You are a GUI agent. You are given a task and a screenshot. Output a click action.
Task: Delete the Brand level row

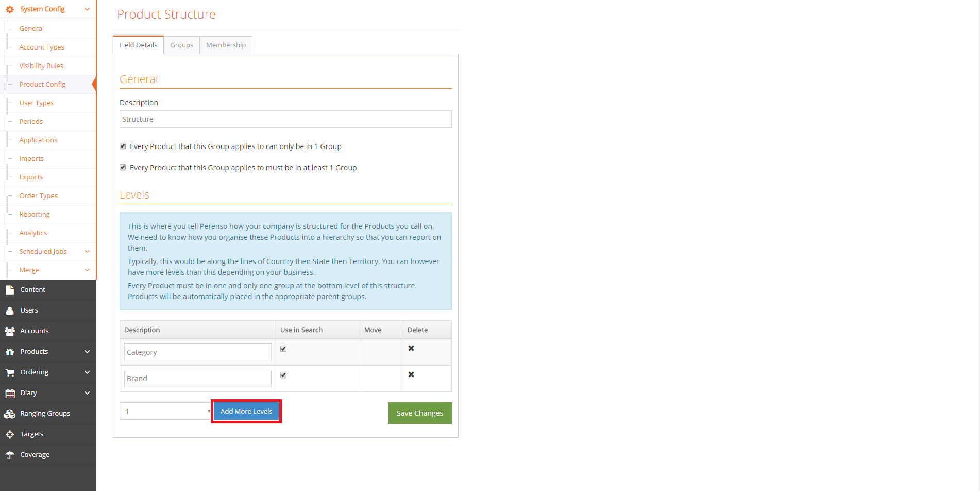pyautogui.click(x=411, y=374)
